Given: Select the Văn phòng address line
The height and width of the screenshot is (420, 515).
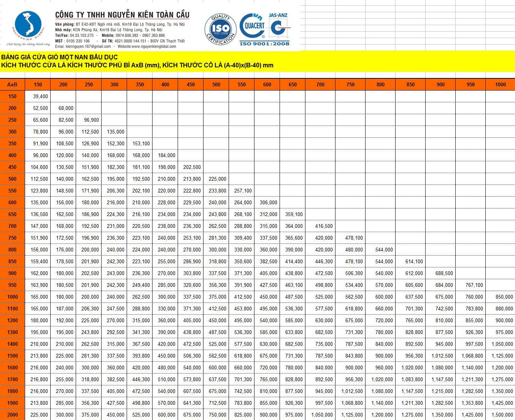Looking at the screenshot, I should tap(120, 24).
